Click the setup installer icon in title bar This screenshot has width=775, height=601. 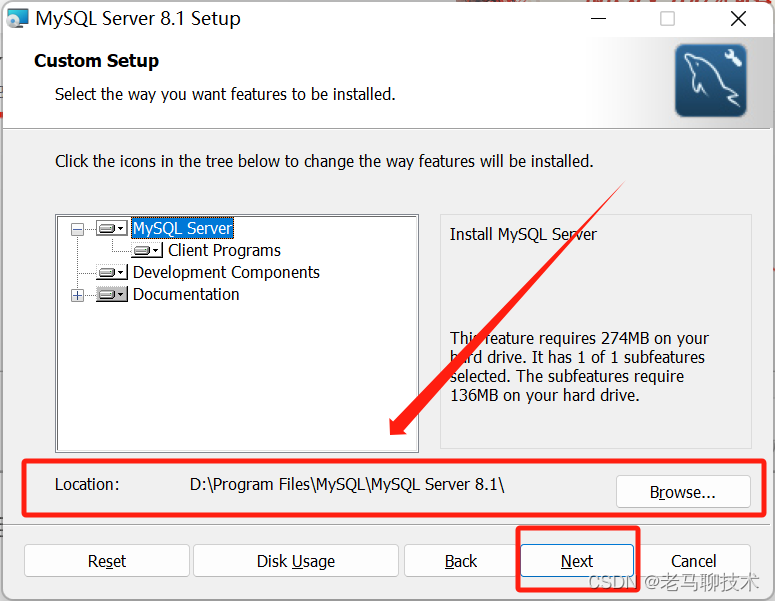coord(17,19)
